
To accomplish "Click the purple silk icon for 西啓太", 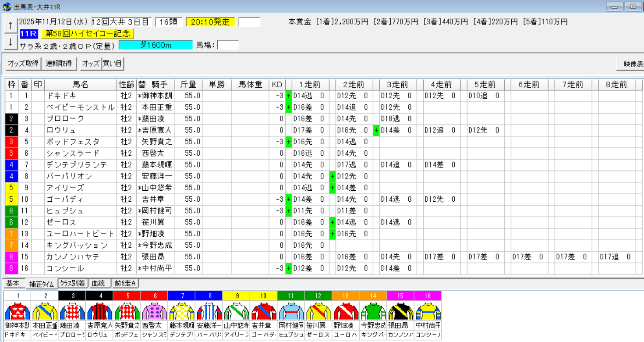I will [155, 311].
